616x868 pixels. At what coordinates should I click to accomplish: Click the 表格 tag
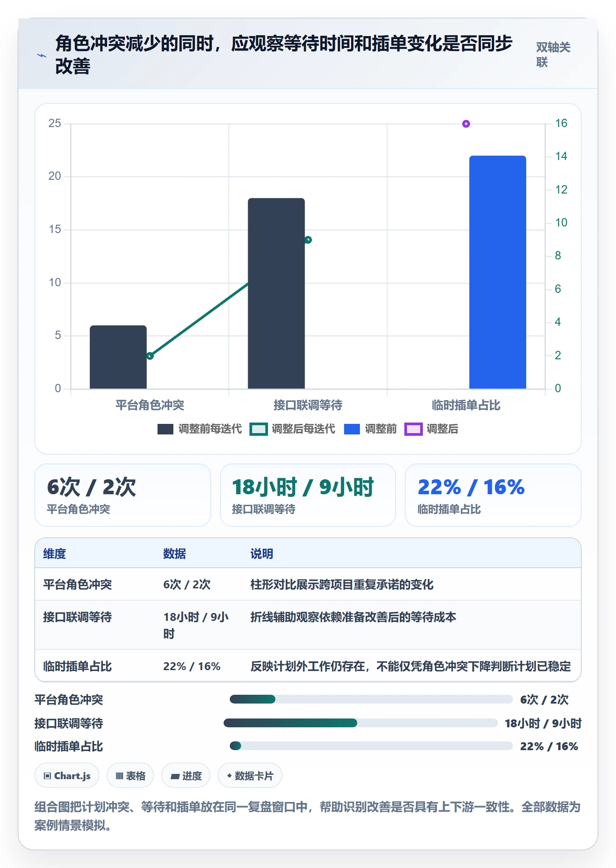(x=130, y=776)
